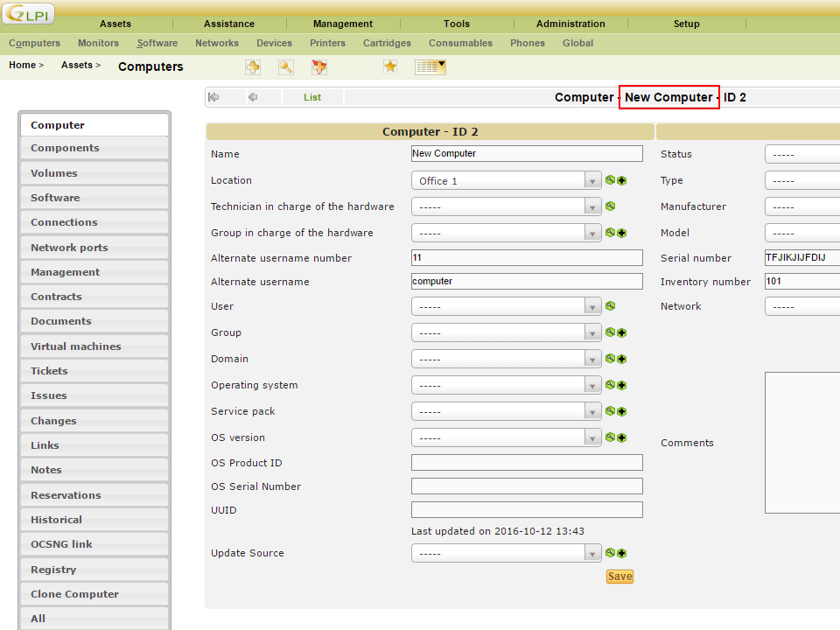Image resolution: width=840 pixels, height=630 pixels.
Task: Open Cartridges in the submenu
Action: pyautogui.click(x=387, y=43)
